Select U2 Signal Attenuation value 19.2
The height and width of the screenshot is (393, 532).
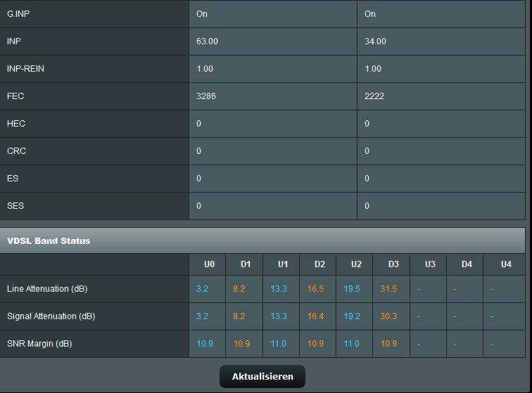(352, 316)
